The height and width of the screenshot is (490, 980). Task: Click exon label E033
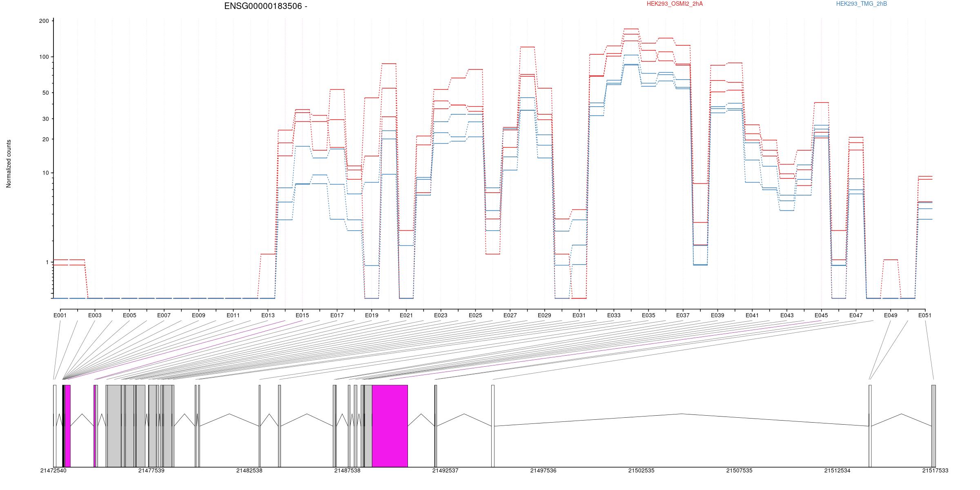pos(614,315)
